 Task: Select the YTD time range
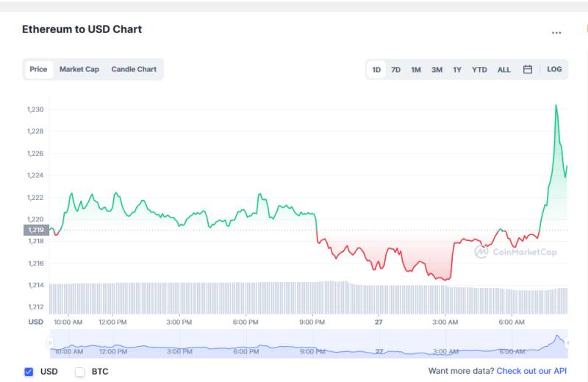point(479,70)
